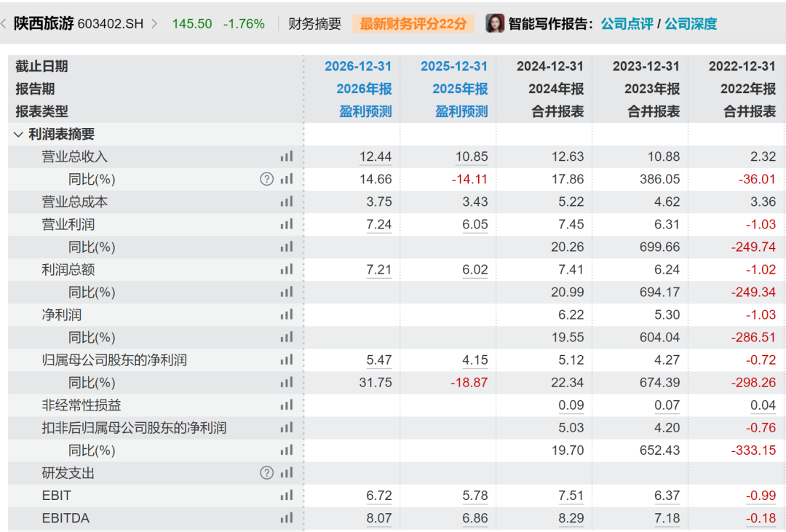Click the 2022 净利润 growth -286.51

coord(753,337)
